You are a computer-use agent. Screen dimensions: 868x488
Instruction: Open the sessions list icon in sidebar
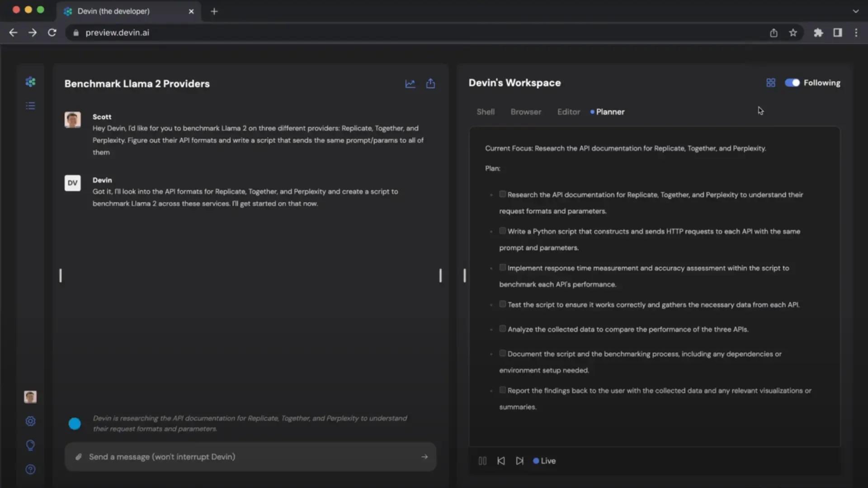click(30, 106)
